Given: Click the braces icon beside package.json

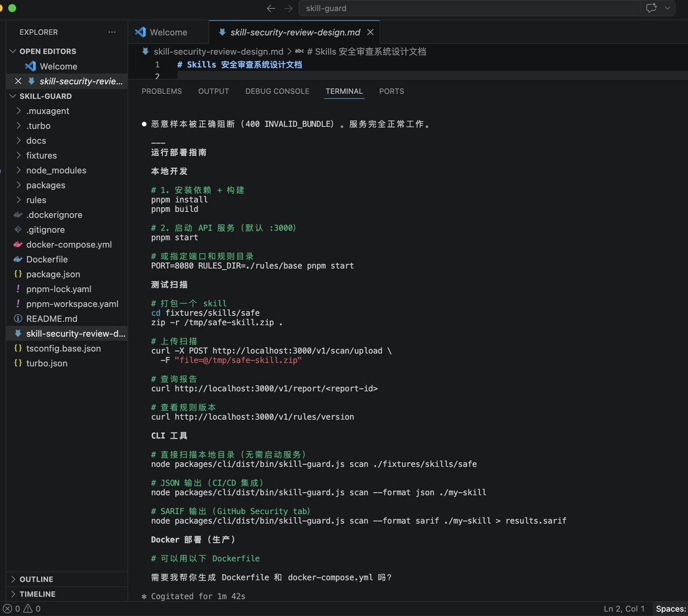Looking at the screenshot, I should [x=18, y=274].
